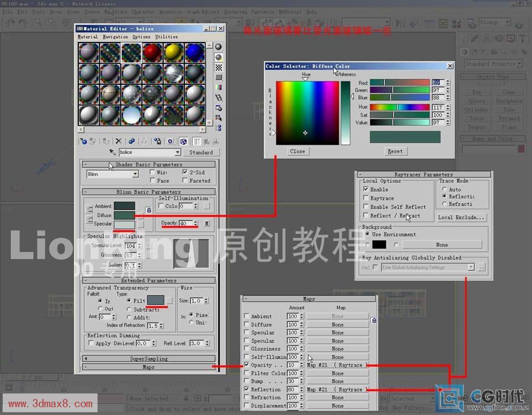
Task: Toggle the Enable Self Reflect checkbox
Action: pyautogui.click(x=366, y=207)
